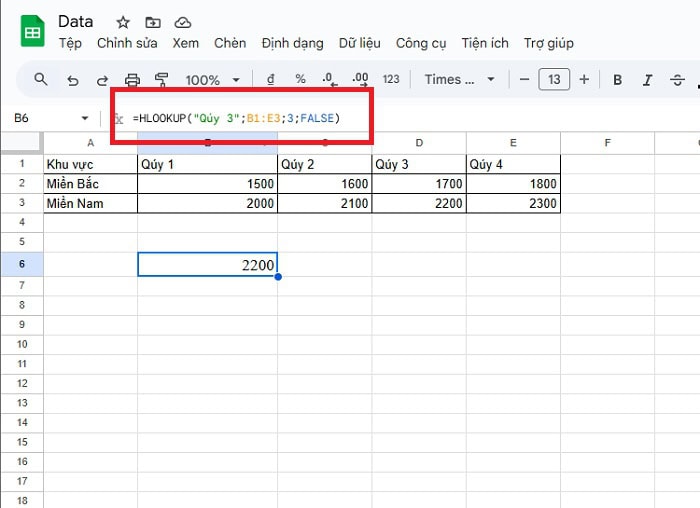Toggle strikethrough formatting
Viewport: 700px width, 508px height.
(x=678, y=80)
